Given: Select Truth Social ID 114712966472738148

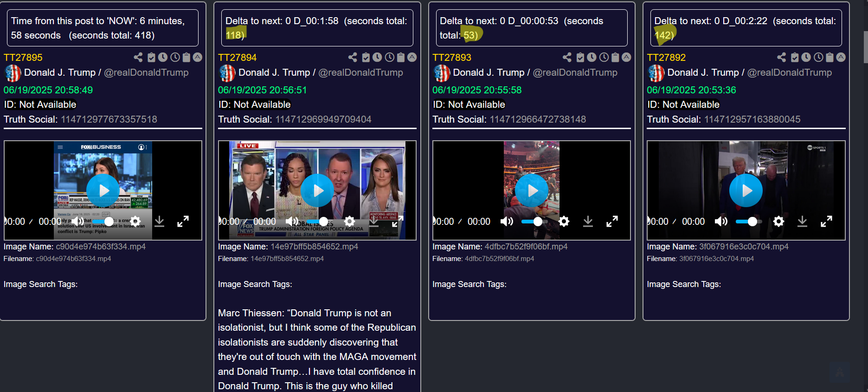Looking at the screenshot, I should tap(538, 119).
